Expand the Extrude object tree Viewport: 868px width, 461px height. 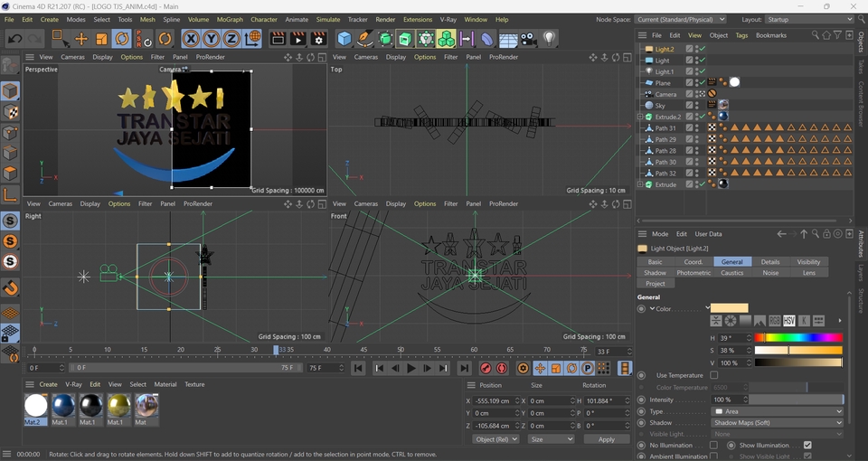tap(640, 184)
